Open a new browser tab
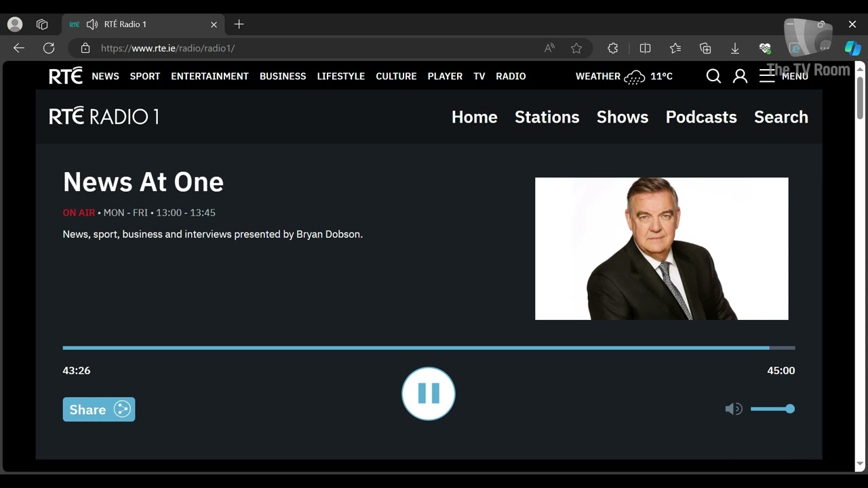This screenshot has width=868, height=488. click(239, 24)
